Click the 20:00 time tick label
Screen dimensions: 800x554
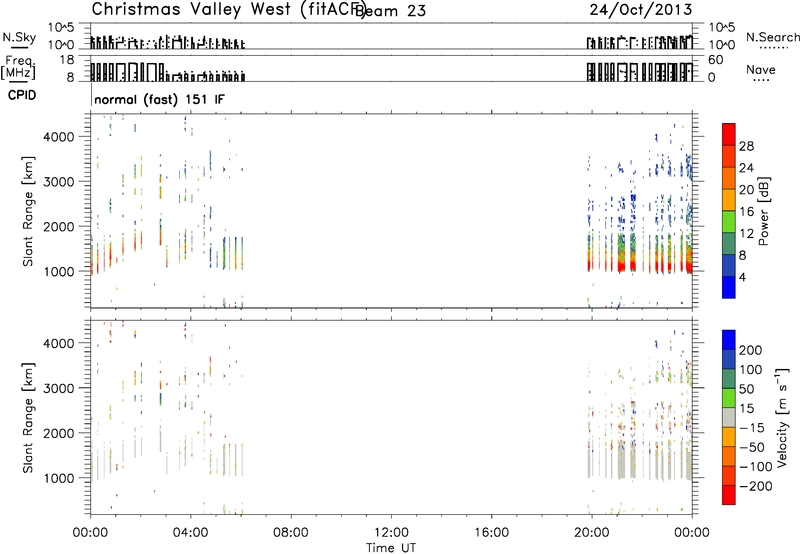[x=592, y=533]
